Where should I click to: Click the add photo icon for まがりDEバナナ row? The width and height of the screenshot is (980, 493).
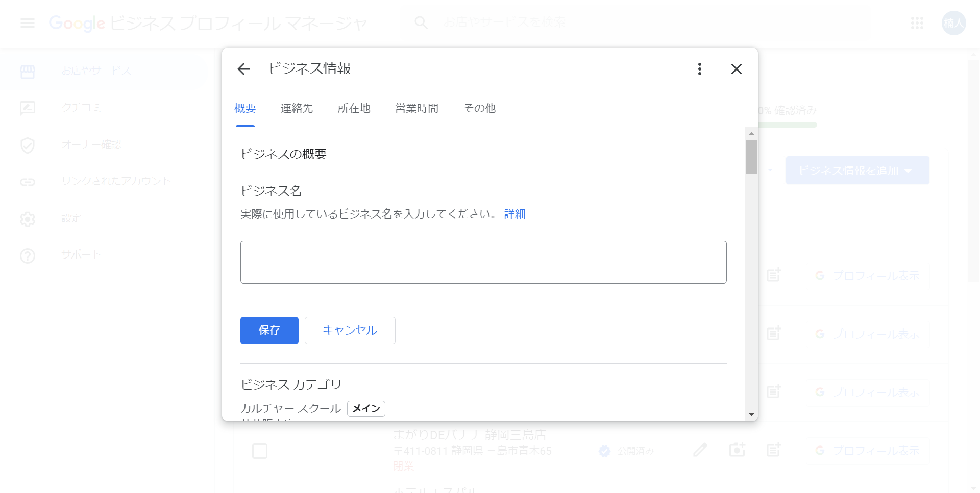click(737, 450)
